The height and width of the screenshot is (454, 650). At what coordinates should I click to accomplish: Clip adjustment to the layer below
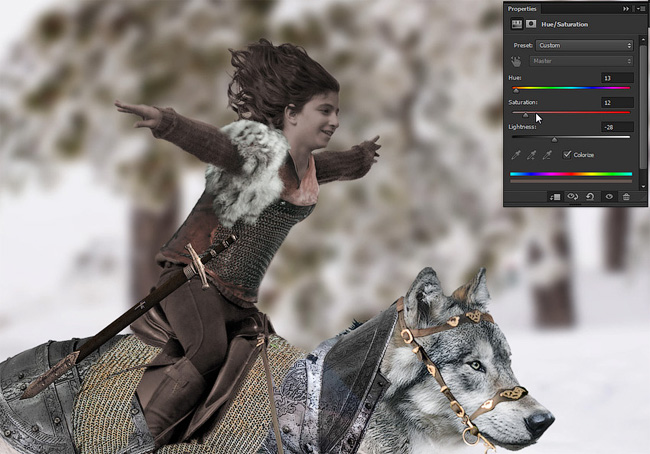pos(555,197)
